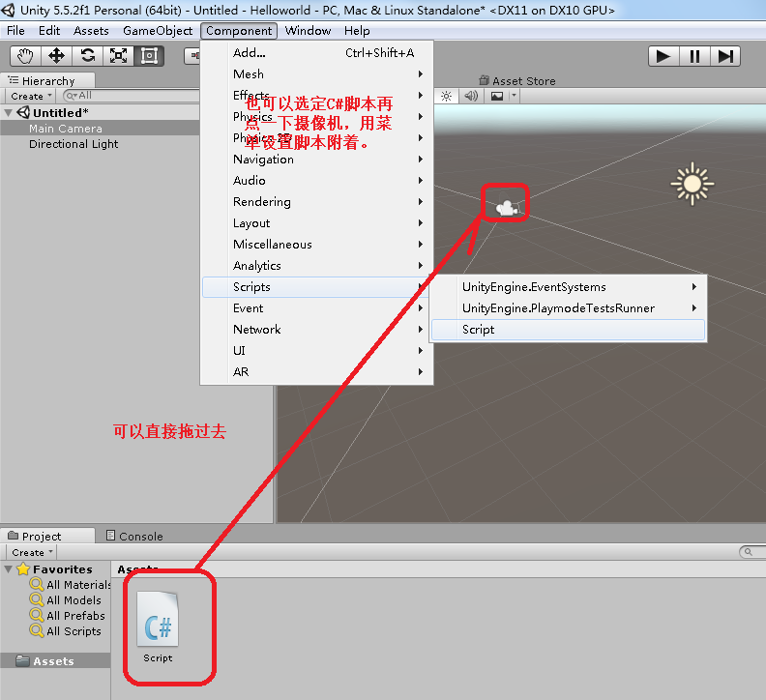
Task: Click the Pause button
Action: 694,56
